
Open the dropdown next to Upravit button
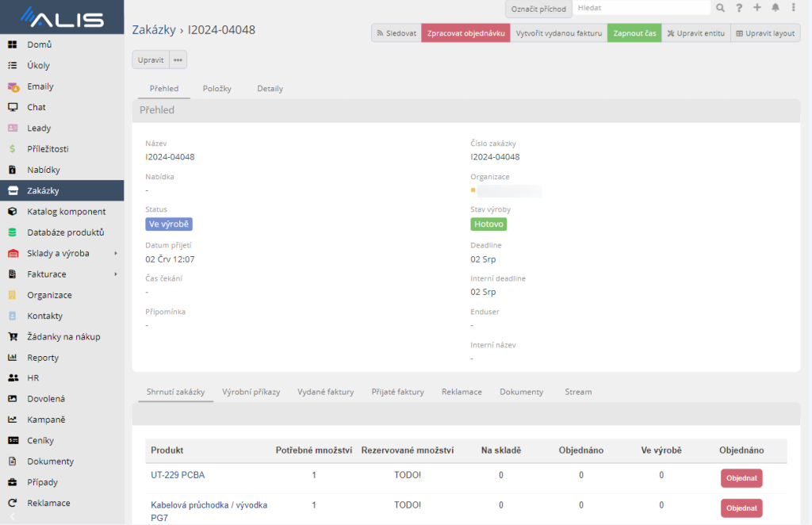pos(178,60)
